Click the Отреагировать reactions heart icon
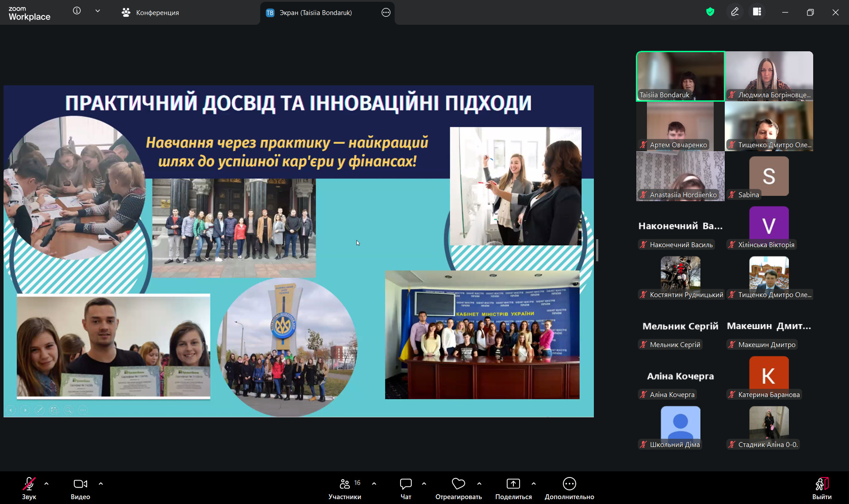Image resolution: width=849 pixels, height=504 pixels. [x=458, y=484]
